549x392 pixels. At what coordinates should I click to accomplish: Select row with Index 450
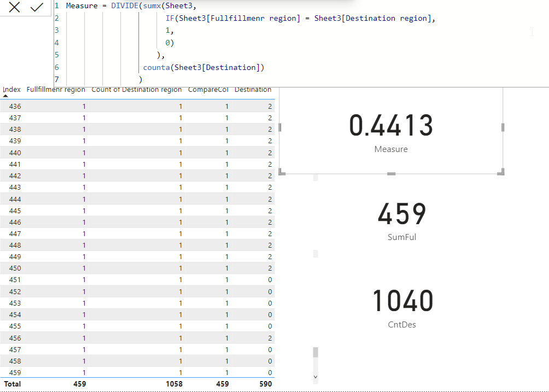pos(137,268)
